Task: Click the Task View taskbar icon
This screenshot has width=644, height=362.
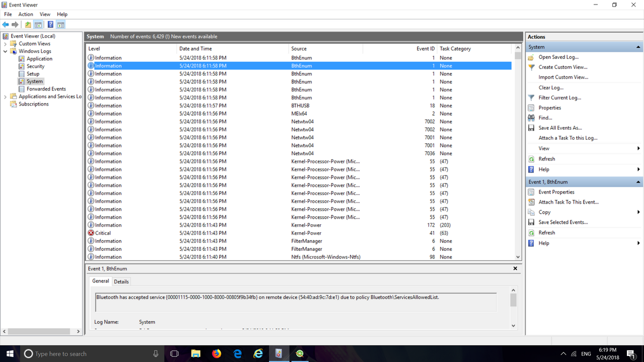Action: 175,353
